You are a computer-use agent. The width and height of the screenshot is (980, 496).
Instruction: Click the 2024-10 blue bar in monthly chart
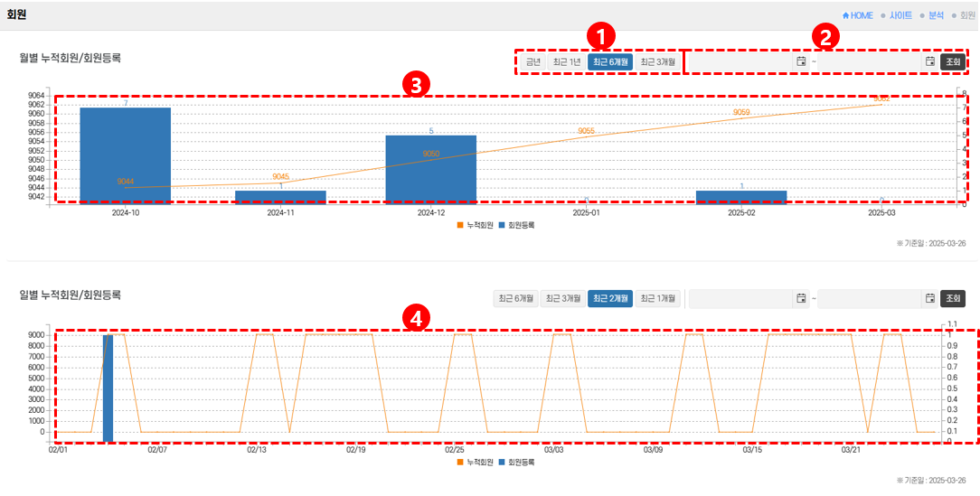click(125, 154)
